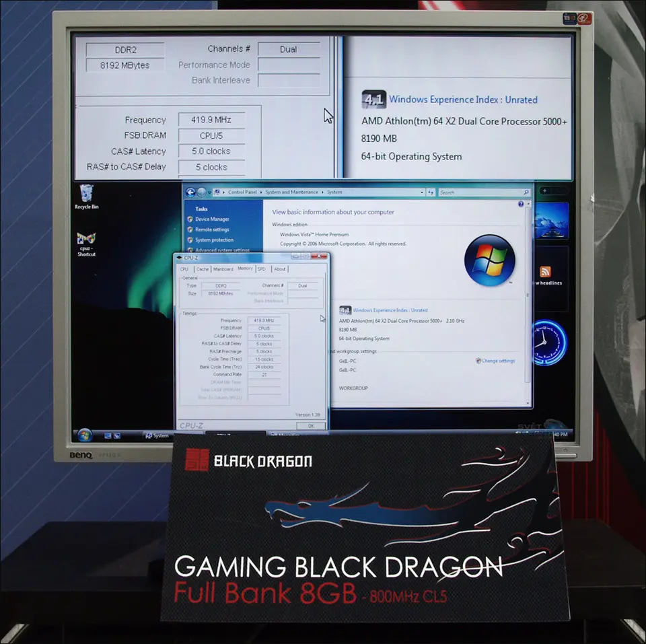Click the blue help question mark icon
Image resolution: width=646 pixels, height=644 pixels.
point(521,204)
